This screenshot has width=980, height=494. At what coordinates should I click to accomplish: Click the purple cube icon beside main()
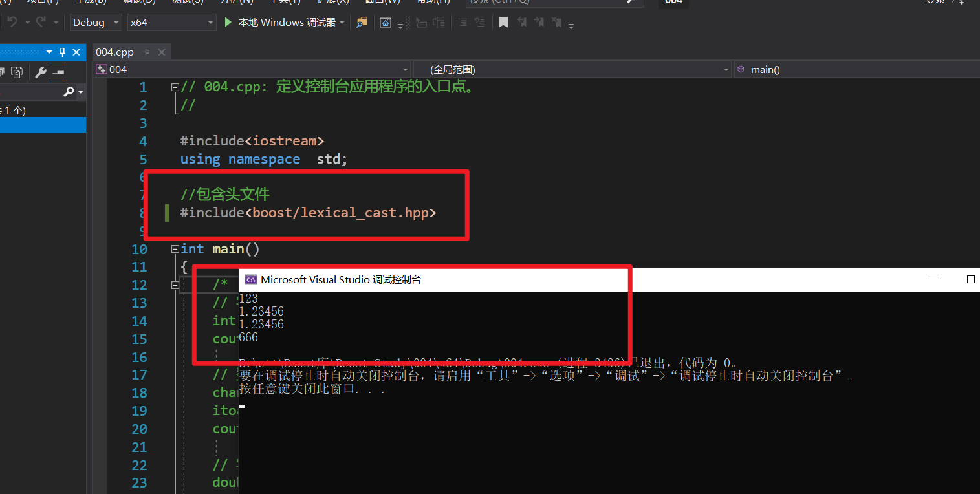tap(741, 69)
